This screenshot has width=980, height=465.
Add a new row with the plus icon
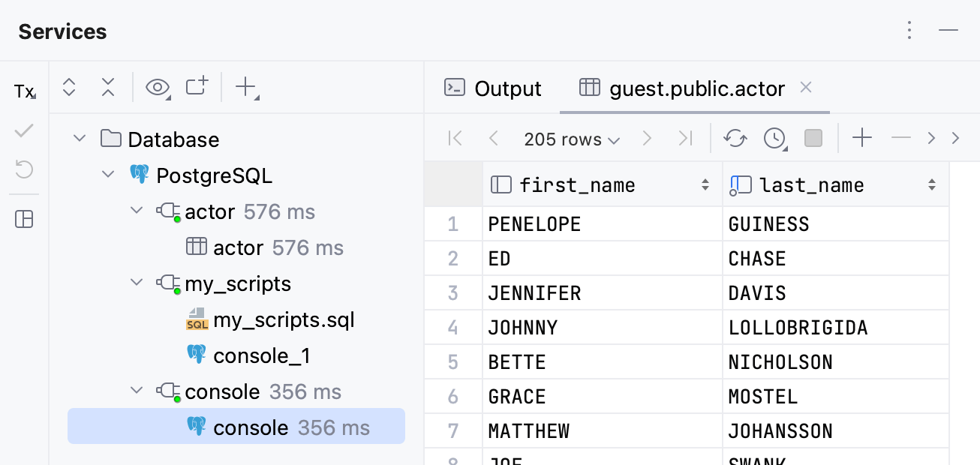861,138
